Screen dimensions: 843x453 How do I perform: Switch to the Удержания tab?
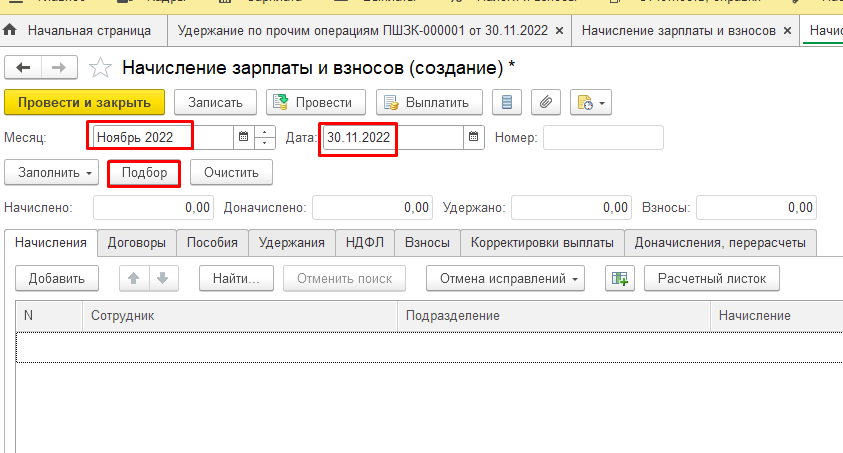click(291, 243)
